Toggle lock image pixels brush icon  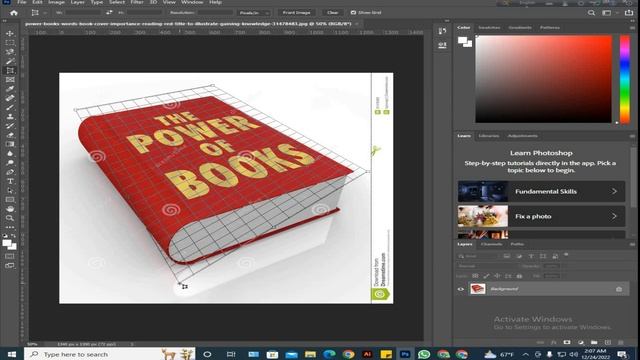486,276
